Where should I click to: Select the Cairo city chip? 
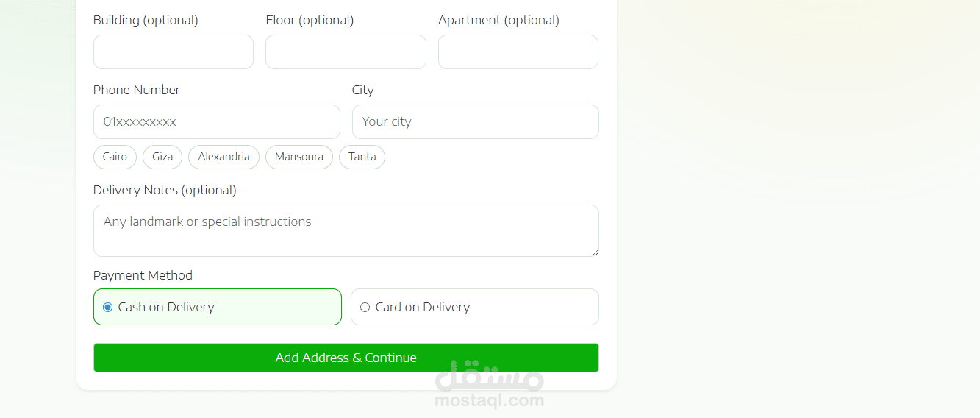tap(115, 157)
